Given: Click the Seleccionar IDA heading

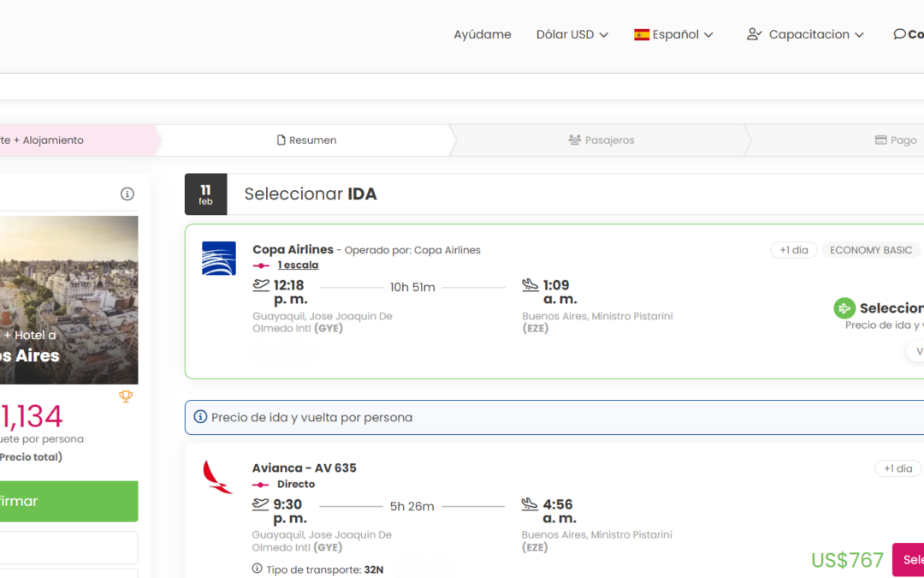Looking at the screenshot, I should pos(311,194).
